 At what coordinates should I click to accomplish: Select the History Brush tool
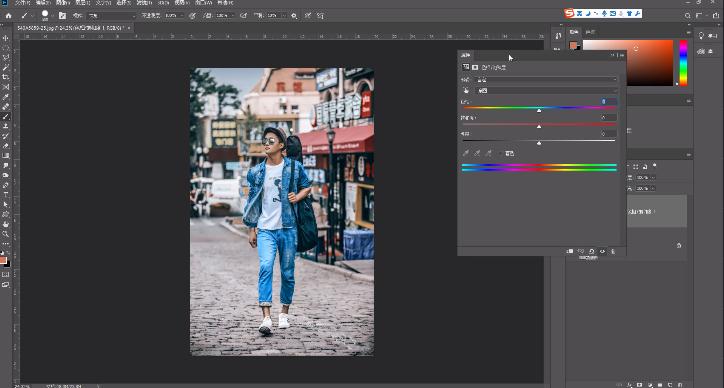[6, 136]
